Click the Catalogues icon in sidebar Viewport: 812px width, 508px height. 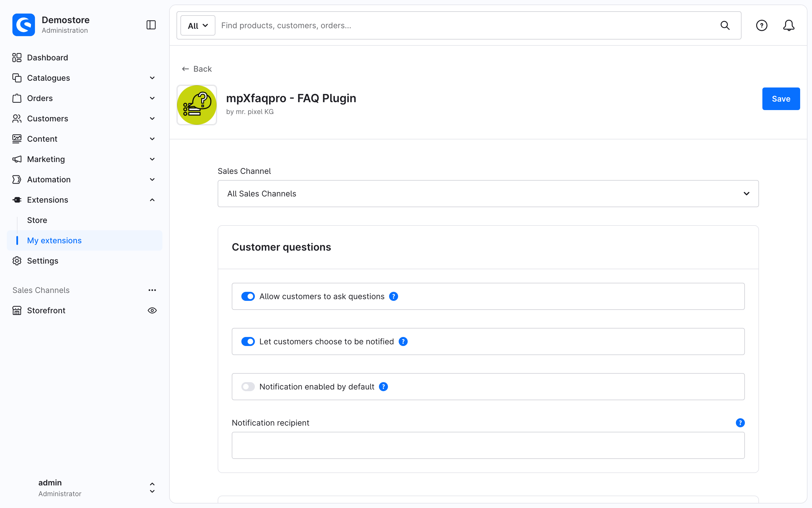tap(17, 78)
